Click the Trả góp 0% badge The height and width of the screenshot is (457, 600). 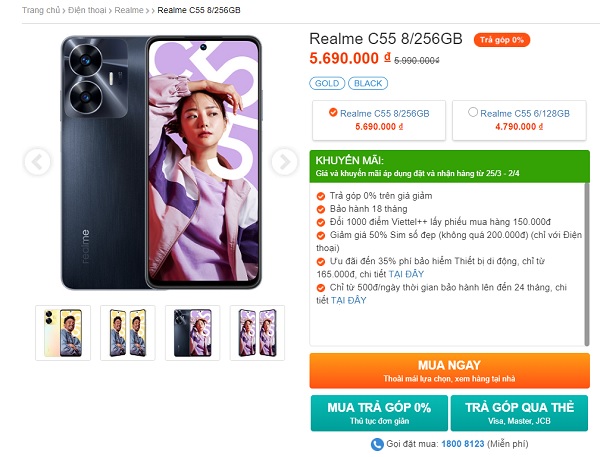tap(502, 40)
